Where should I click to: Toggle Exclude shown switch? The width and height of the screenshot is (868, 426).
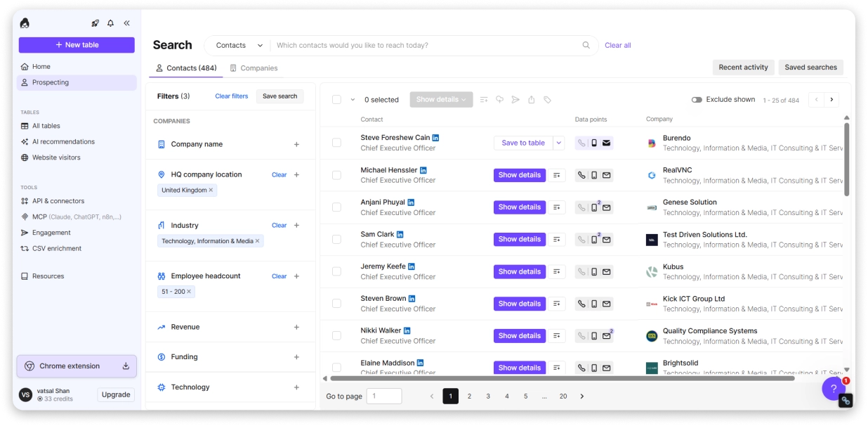click(x=697, y=100)
